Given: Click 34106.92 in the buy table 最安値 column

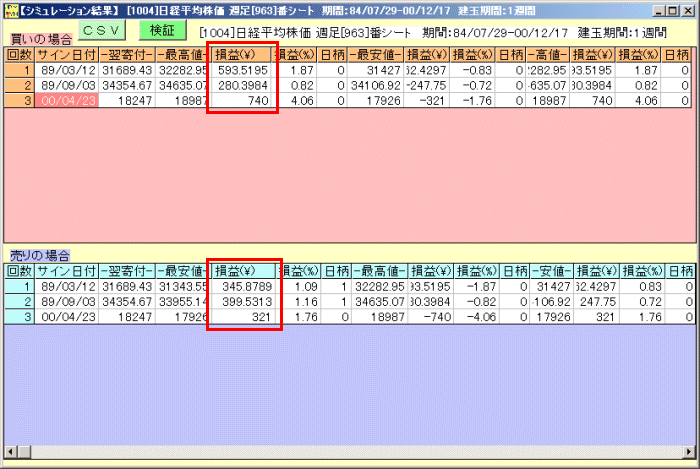Looking at the screenshot, I should coord(376,86).
